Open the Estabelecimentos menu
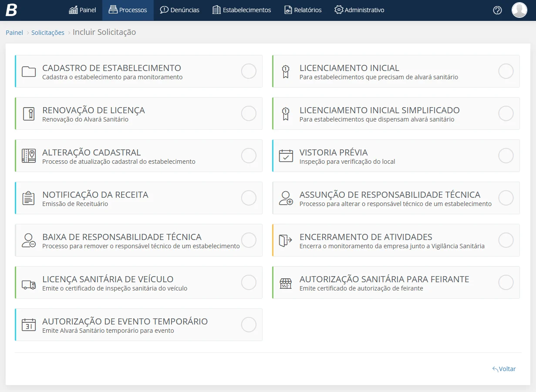This screenshot has height=392, width=536. pyautogui.click(x=242, y=10)
